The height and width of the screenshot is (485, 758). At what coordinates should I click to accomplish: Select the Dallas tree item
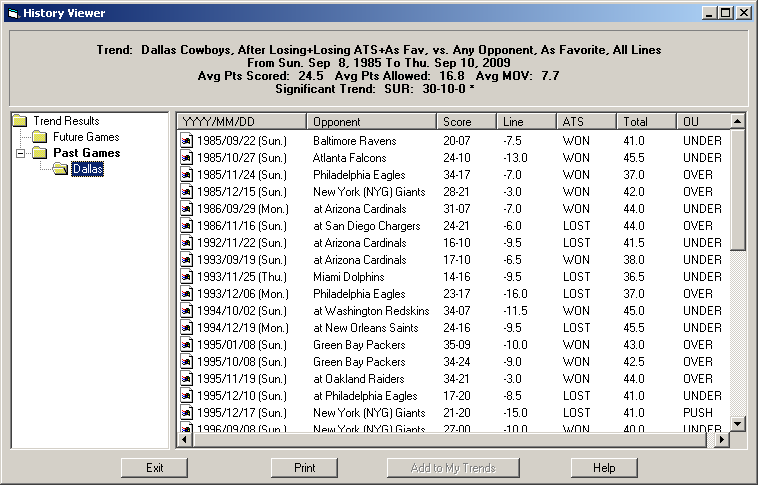87,169
